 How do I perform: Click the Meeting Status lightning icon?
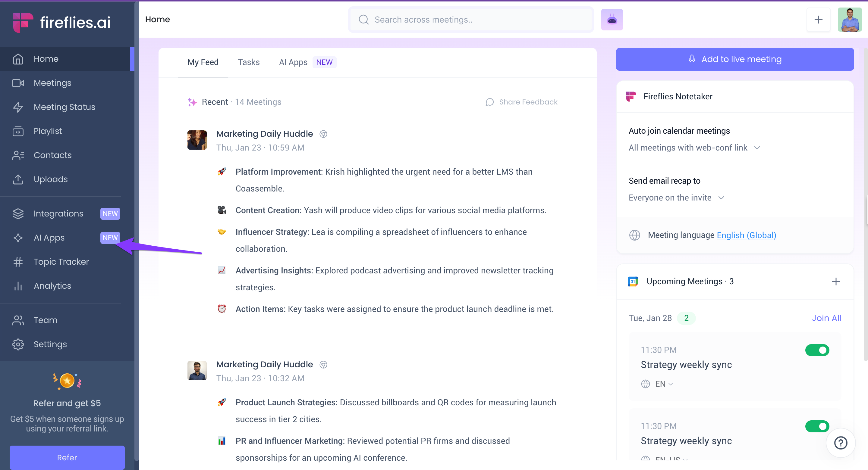(18, 107)
